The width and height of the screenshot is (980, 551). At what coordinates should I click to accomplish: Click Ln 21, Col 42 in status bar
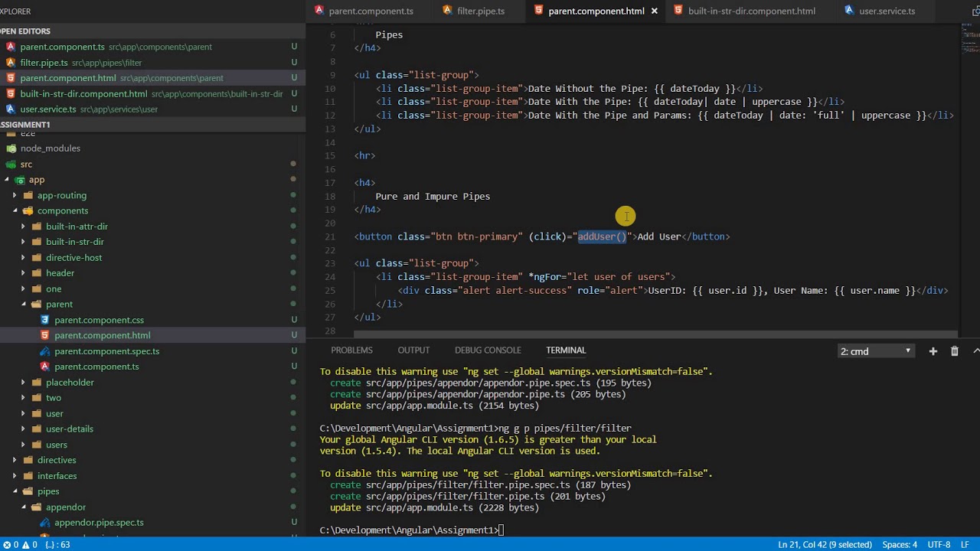[x=825, y=545]
